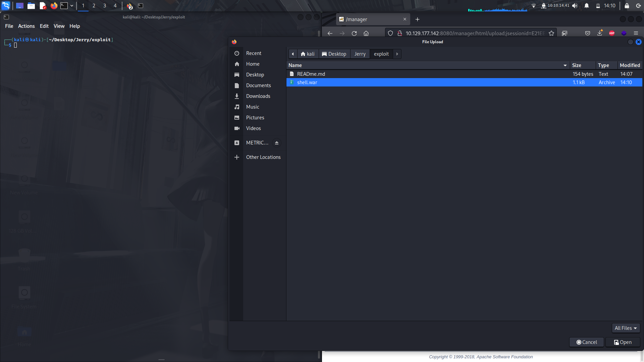Select the Music folder in the sidebar

(253, 107)
